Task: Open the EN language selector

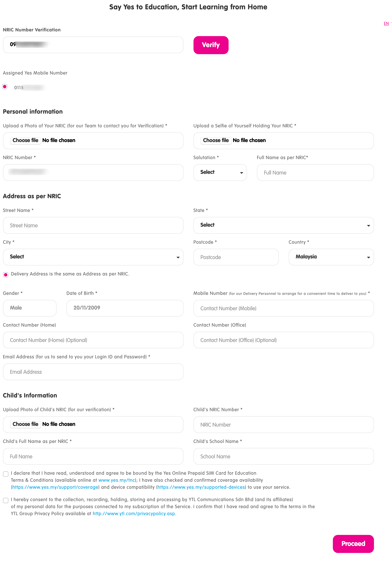Action: (x=386, y=24)
